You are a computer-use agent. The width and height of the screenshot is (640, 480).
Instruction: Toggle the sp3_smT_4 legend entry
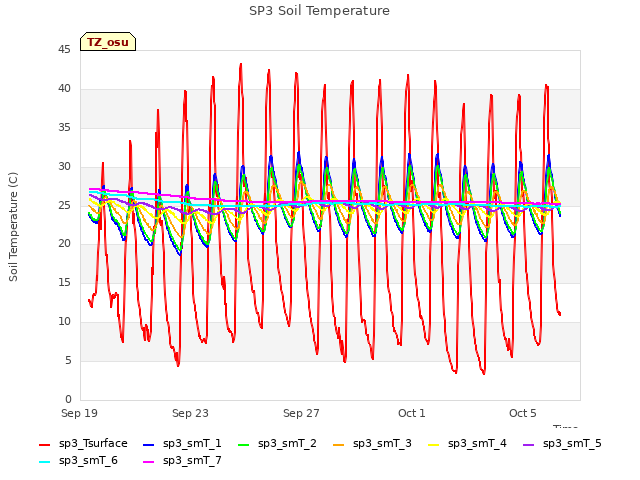pyautogui.click(x=467, y=444)
